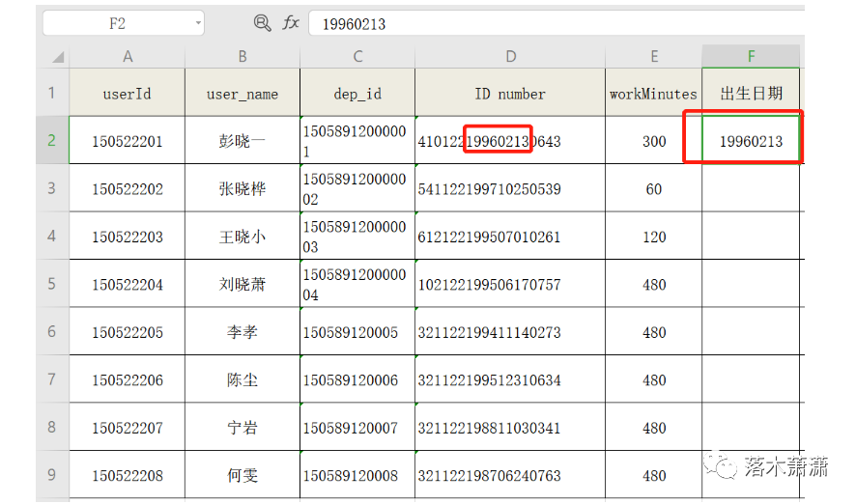Click the userId header cell

128,93
